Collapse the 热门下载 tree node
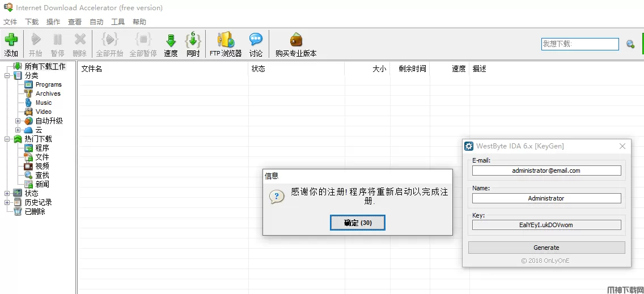This screenshot has width=644, height=294. (x=7, y=139)
